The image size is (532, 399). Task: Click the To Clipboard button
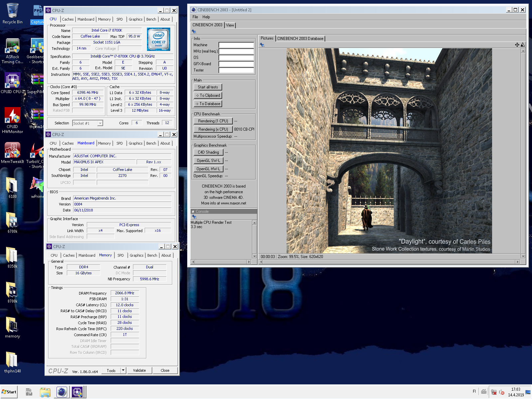pyautogui.click(x=208, y=95)
